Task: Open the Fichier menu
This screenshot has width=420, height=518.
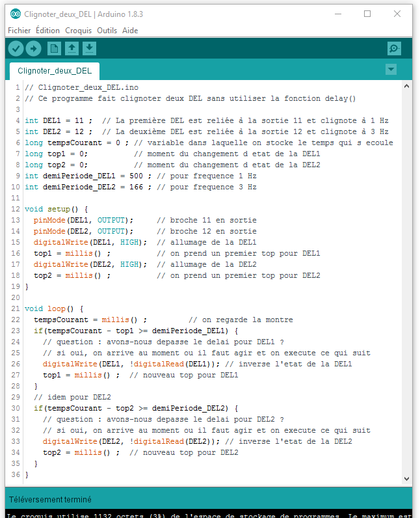Action: (19, 31)
